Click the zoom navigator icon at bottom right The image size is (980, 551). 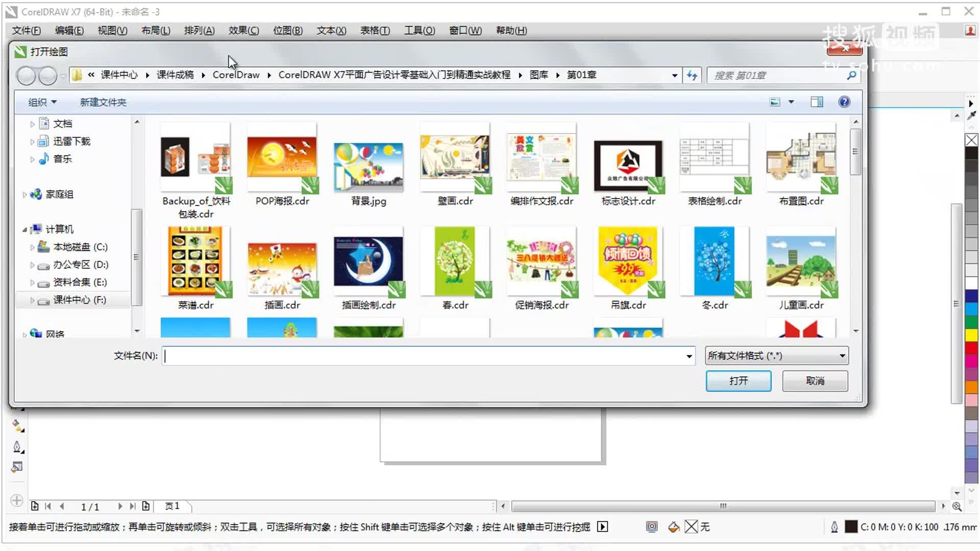(957, 507)
